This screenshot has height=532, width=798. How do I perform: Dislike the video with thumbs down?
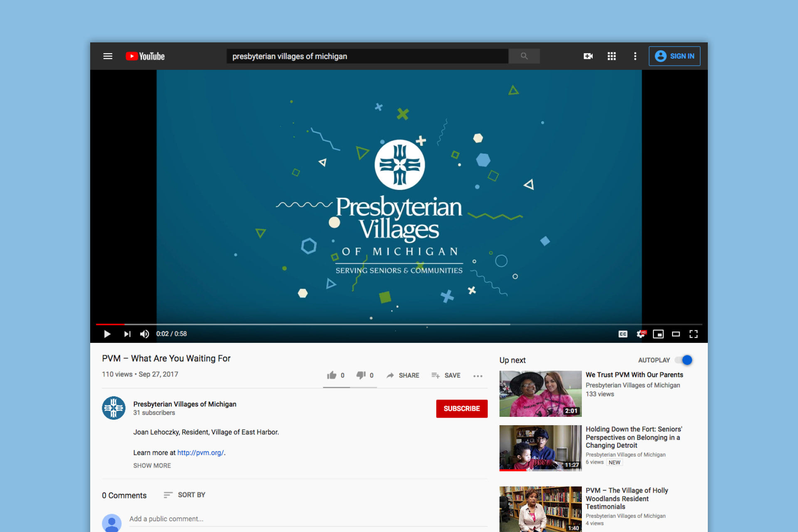coord(361,375)
